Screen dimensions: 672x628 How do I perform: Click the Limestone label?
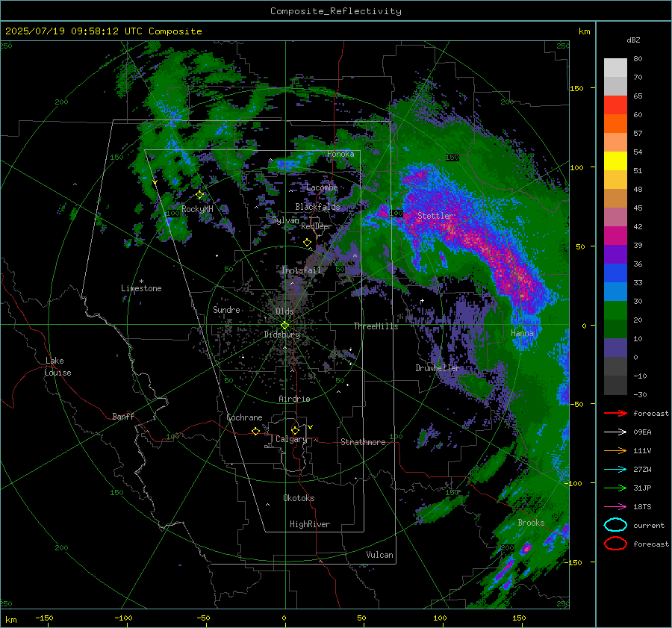coord(141,288)
